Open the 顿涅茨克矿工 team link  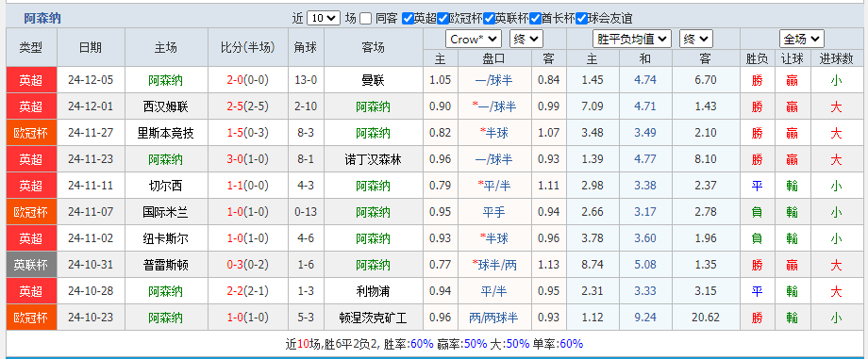373,318
